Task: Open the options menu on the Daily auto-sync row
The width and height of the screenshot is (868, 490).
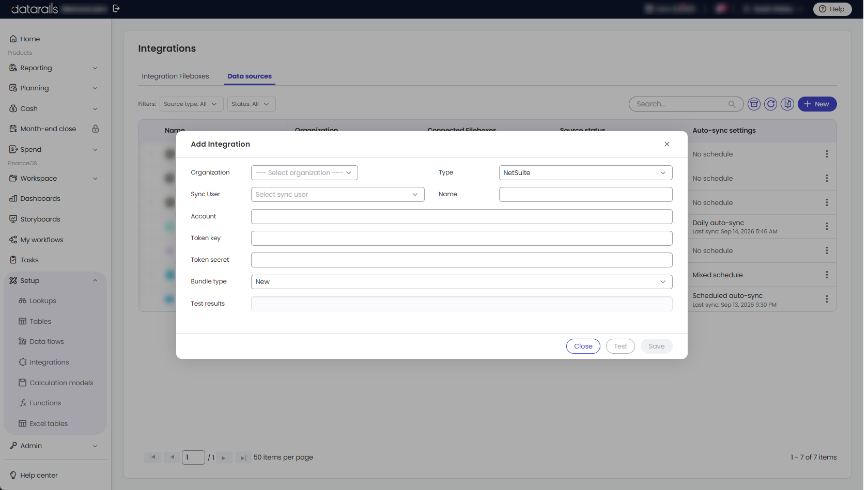Action: click(827, 226)
